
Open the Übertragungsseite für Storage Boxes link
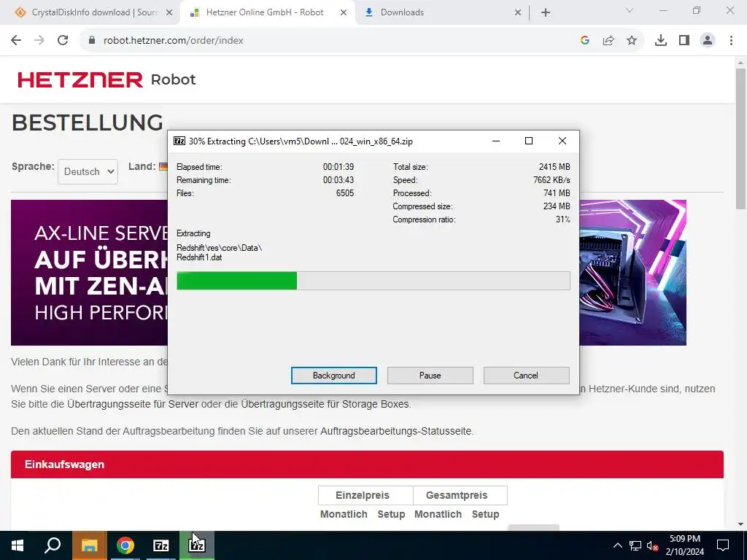click(x=325, y=404)
